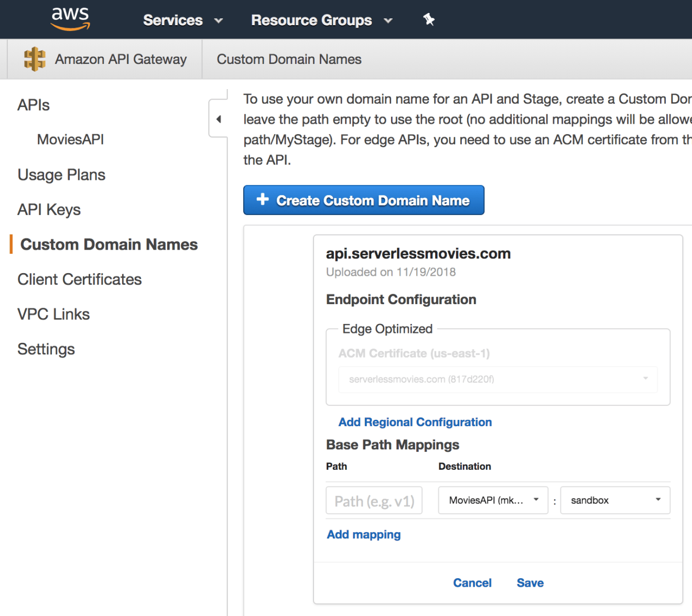Open the Services menu

[x=182, y=20]
